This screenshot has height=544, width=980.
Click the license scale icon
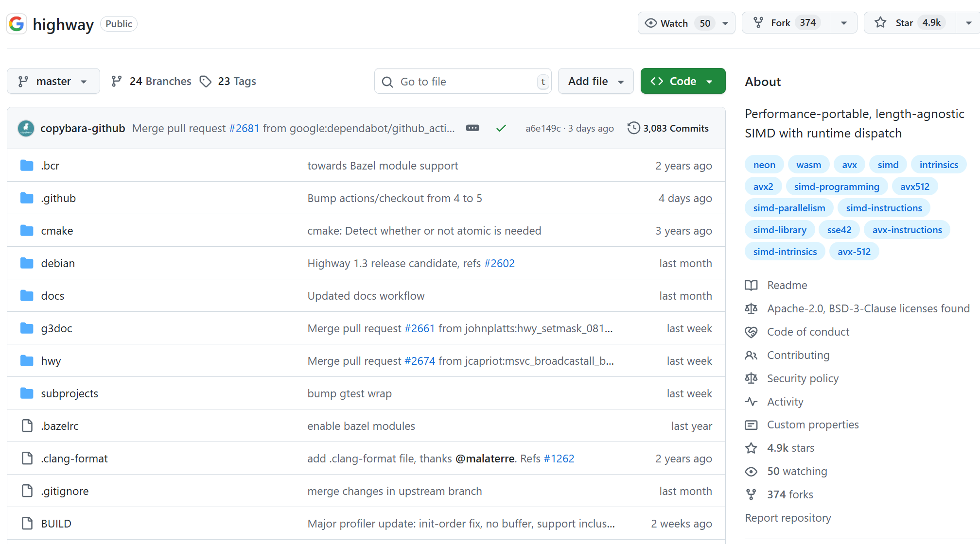[751, 308]
